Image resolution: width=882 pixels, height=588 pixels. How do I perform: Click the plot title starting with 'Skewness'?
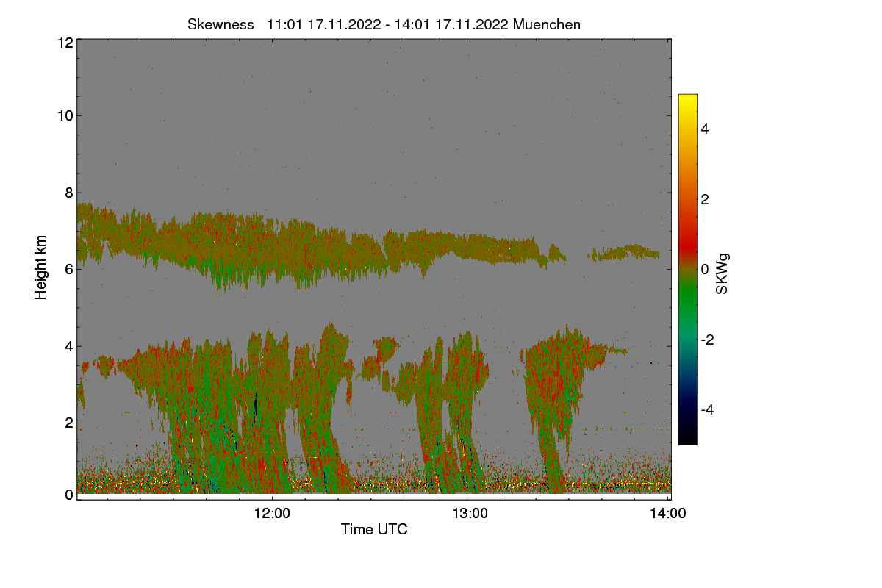tap(384, 24)
